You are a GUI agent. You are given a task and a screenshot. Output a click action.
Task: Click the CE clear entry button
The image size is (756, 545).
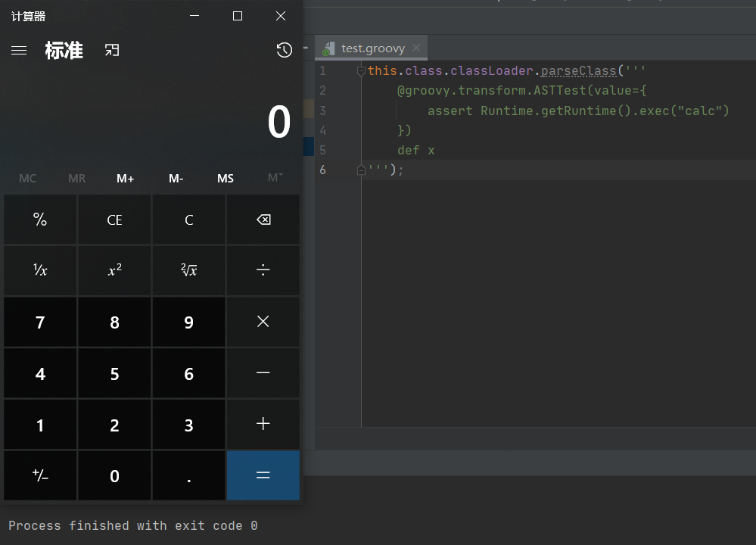click(x=114, y=220)
